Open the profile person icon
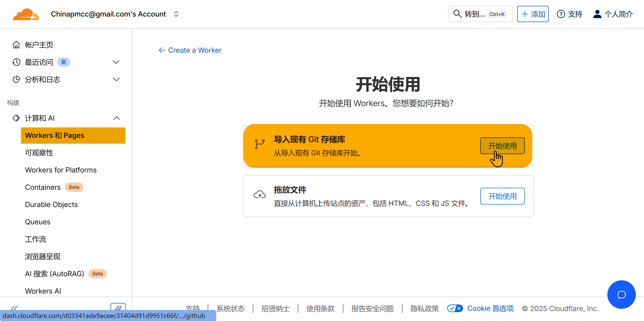This screenshot has height=321, width=644. pyautogui.click(x=597, y=14)
